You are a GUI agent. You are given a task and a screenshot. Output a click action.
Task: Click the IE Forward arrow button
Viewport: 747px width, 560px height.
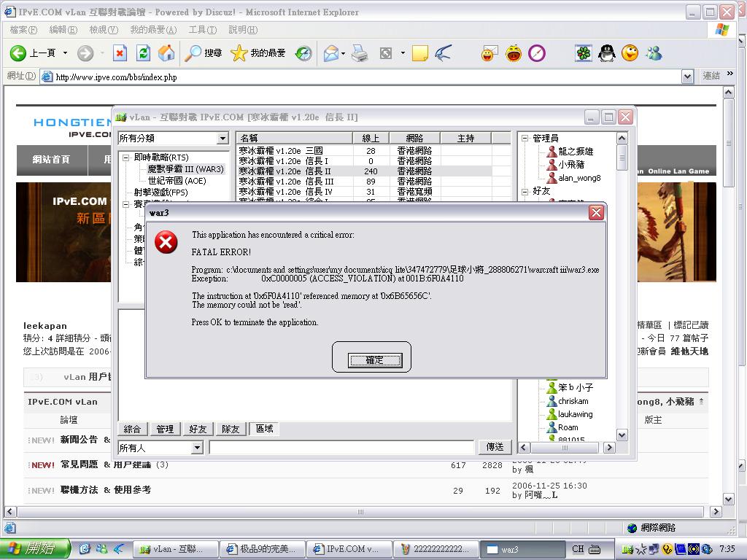(85, 52)
